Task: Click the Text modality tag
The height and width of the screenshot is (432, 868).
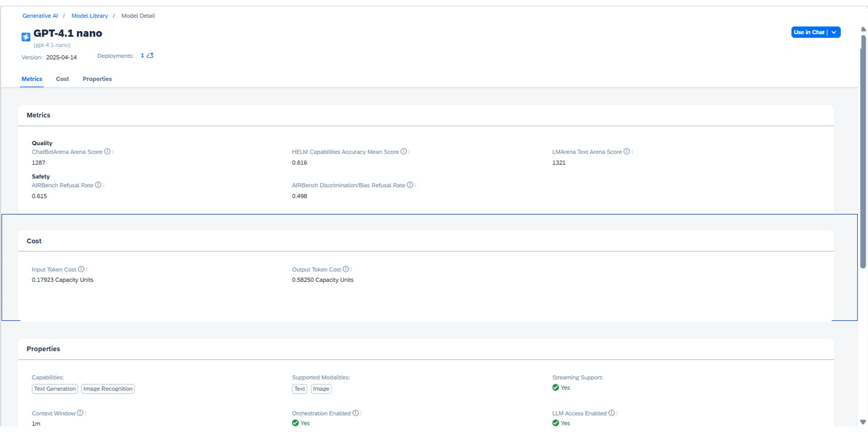Action: (x=299, y=389)
